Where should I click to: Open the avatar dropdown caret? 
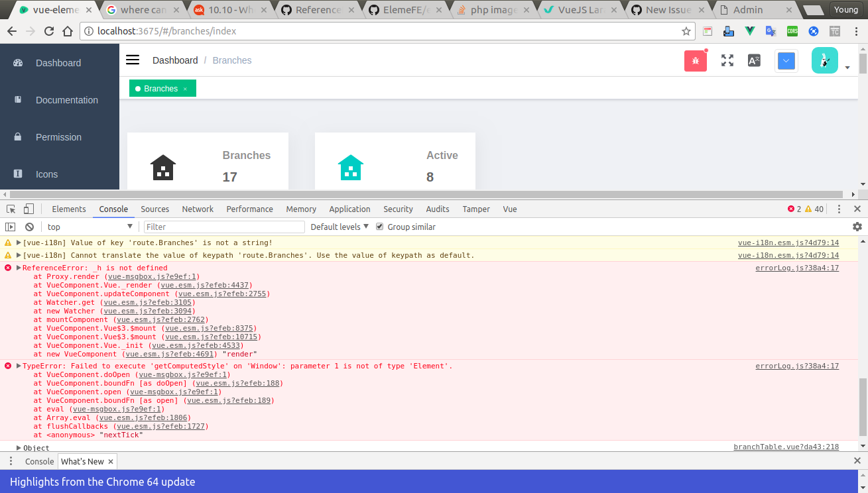pos(847,66)
